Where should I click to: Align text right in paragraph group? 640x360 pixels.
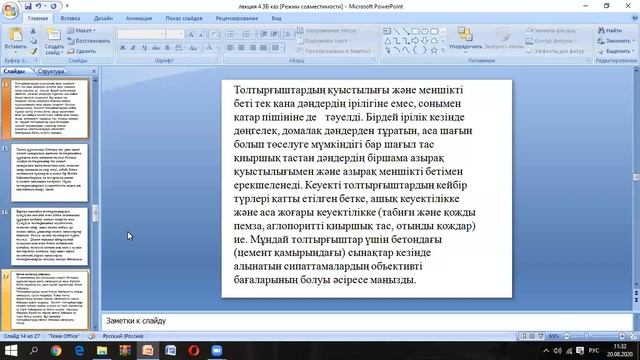tap(252, 48)
